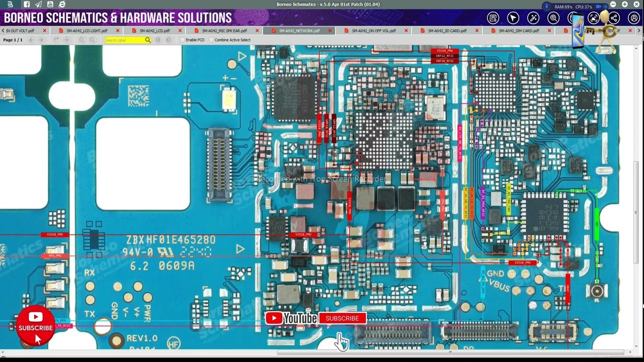
Task: Open the YouTube icon in title bar
Action: pos(50,4)
